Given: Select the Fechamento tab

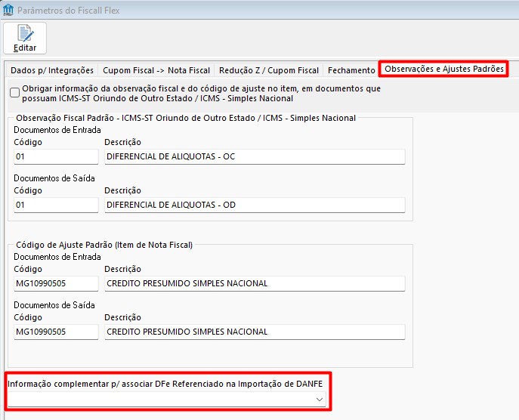Looking at the screenshot, I should point(351,70).
